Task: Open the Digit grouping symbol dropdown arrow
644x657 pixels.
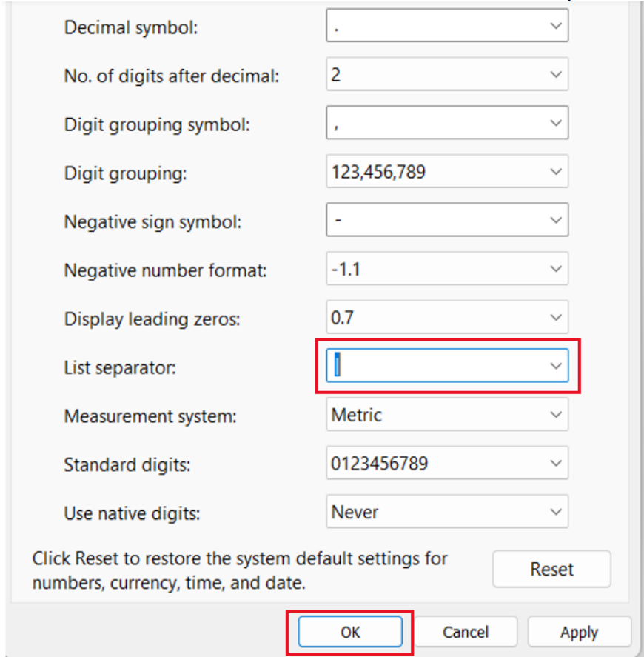Action: 555,124
